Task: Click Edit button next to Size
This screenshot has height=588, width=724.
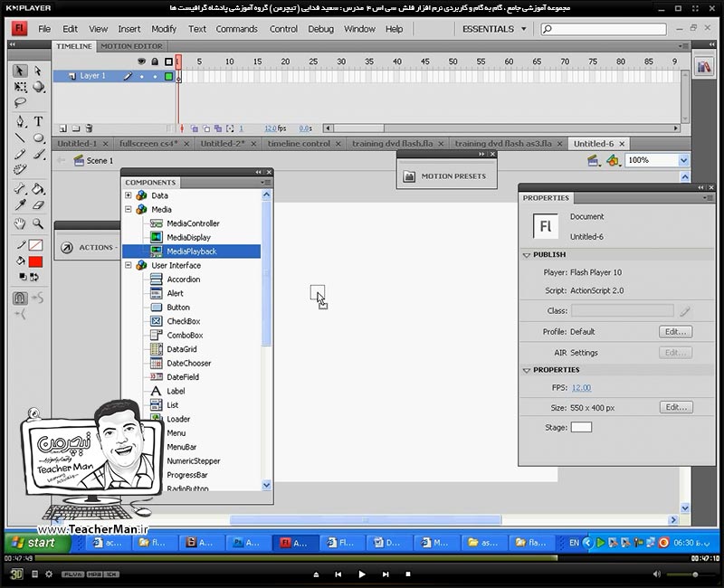Action: [676, 408]
